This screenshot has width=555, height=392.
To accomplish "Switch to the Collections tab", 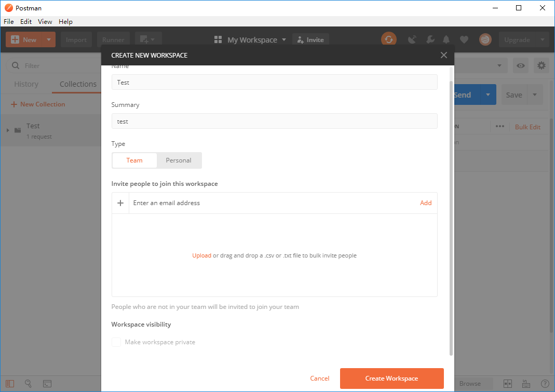I will [78, 84].
